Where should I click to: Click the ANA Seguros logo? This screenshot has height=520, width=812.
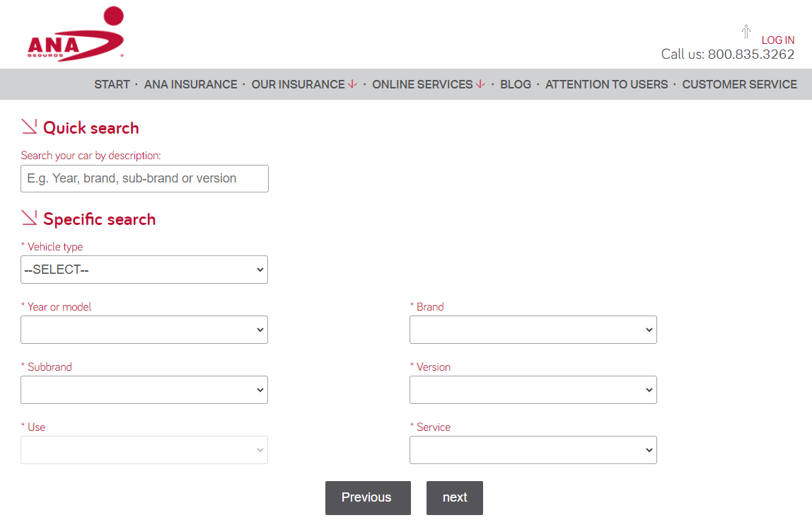tap(76, 35)
